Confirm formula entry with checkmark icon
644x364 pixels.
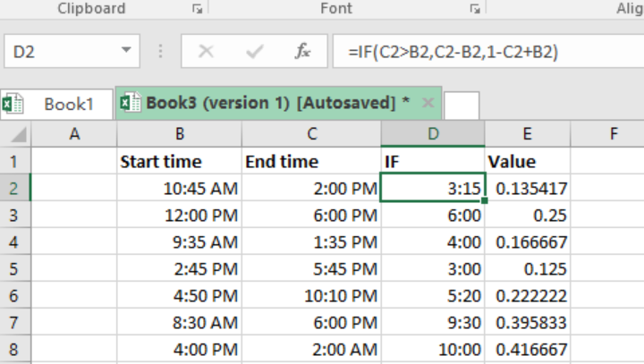coord(255,52)
